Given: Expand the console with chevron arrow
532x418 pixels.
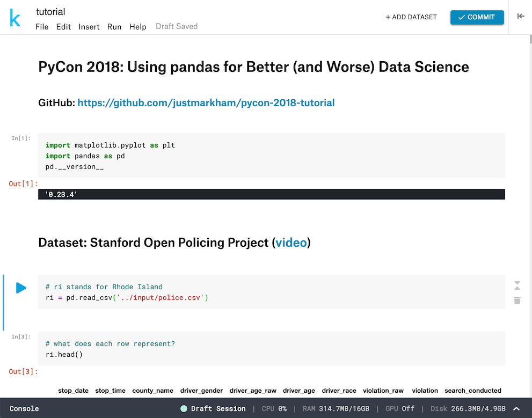Looking at the screenshot, I should click(516, 408).
